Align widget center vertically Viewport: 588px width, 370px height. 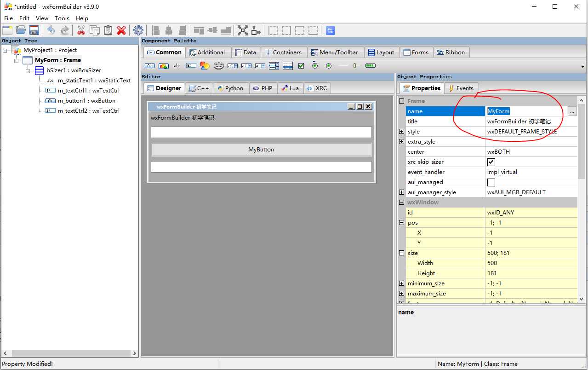[x=212, y=30]
